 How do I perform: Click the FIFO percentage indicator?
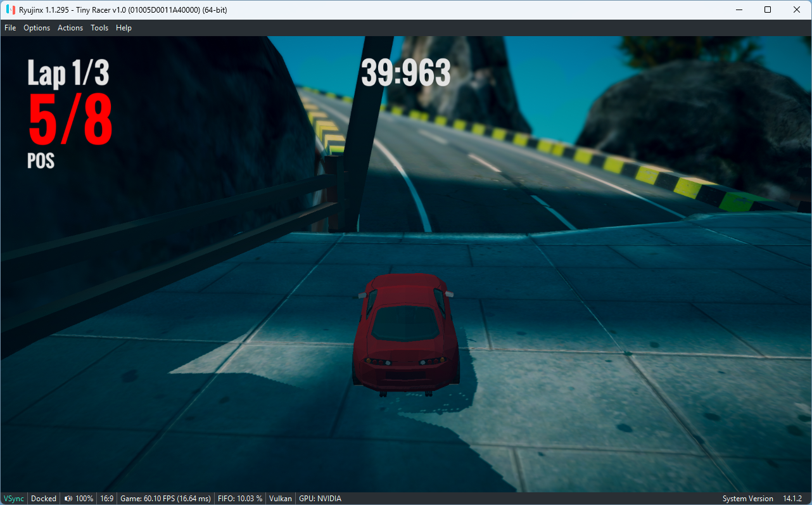(239, 498)
